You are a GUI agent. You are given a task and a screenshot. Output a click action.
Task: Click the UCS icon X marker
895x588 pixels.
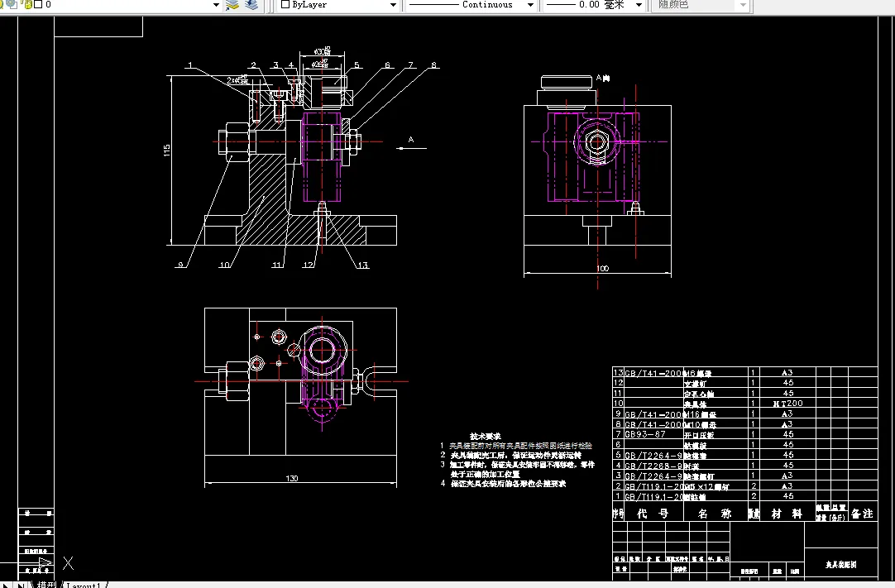(x=68, y=563)
